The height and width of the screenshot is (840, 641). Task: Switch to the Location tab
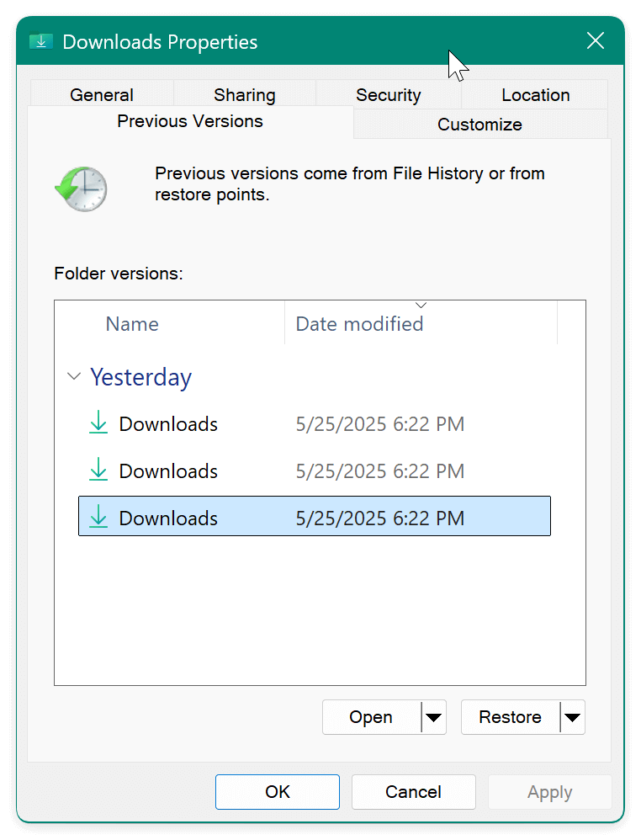click(535, 94)
